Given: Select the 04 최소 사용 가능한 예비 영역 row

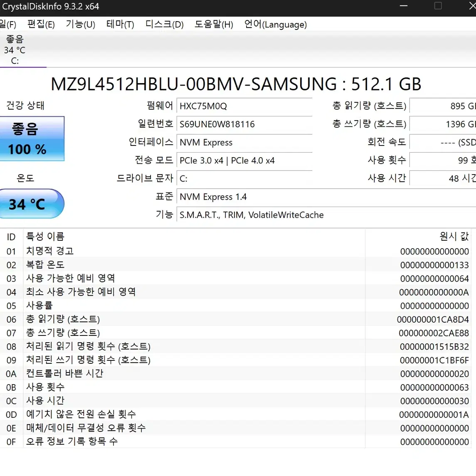Looking at the screenshot, I should tap(236, 292).
